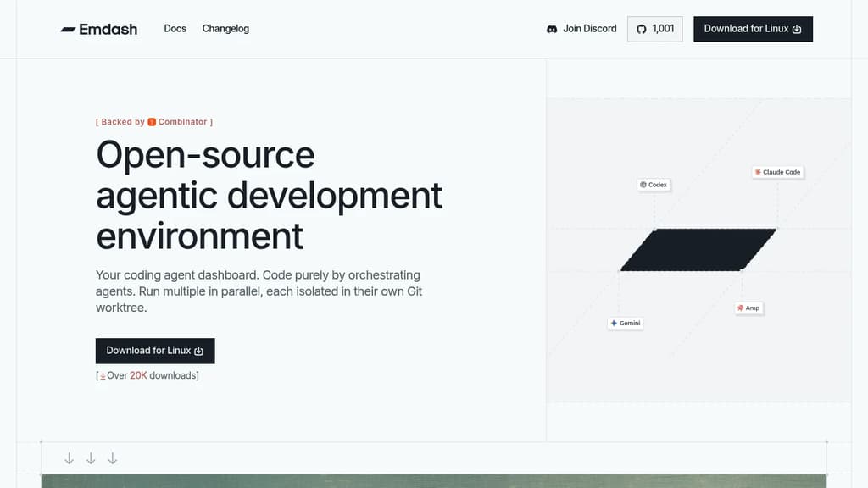This screenshot has height=488, width=868.
Task: Click the orange Y Combinator icon in the tagline
Action: pos(151,121)
